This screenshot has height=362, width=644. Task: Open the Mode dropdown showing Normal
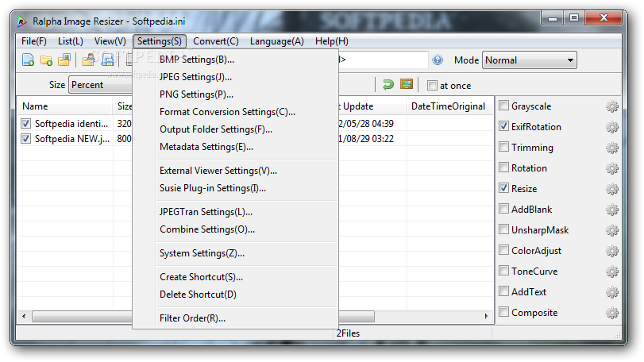530,60
